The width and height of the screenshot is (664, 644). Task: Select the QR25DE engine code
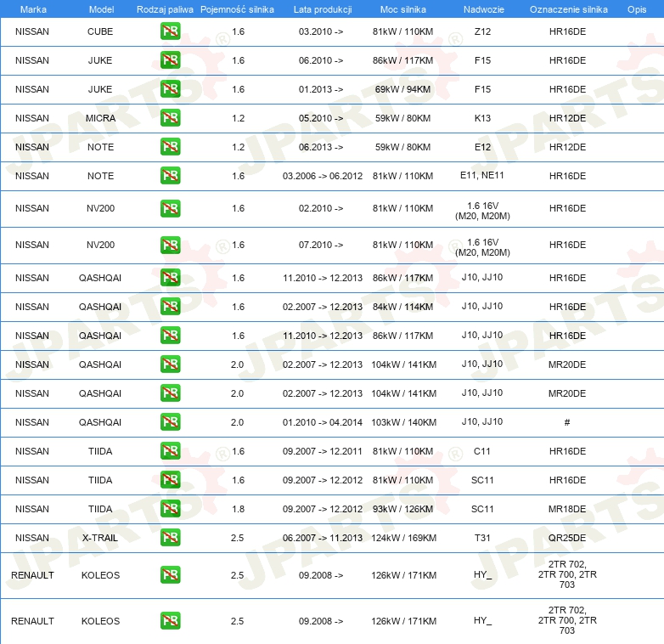click(x=567, y=538)
